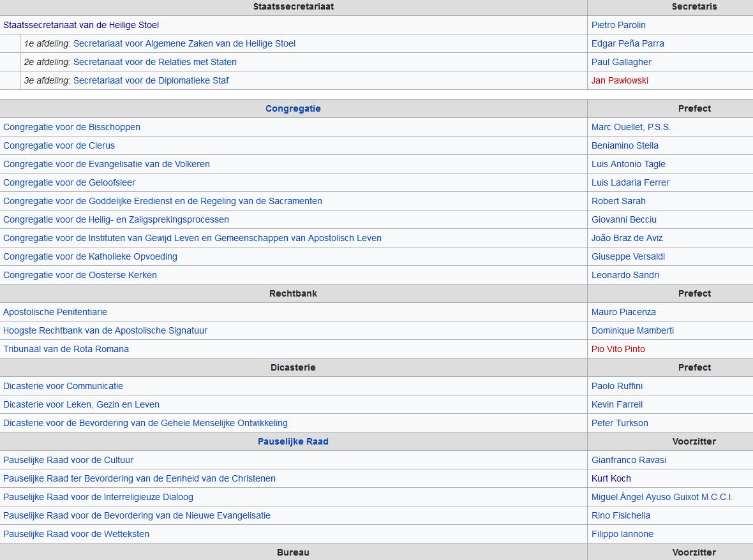The image size is (753, 560).
Task: Select the Staatssecretariaat column header
Action: tap(293, 7)
